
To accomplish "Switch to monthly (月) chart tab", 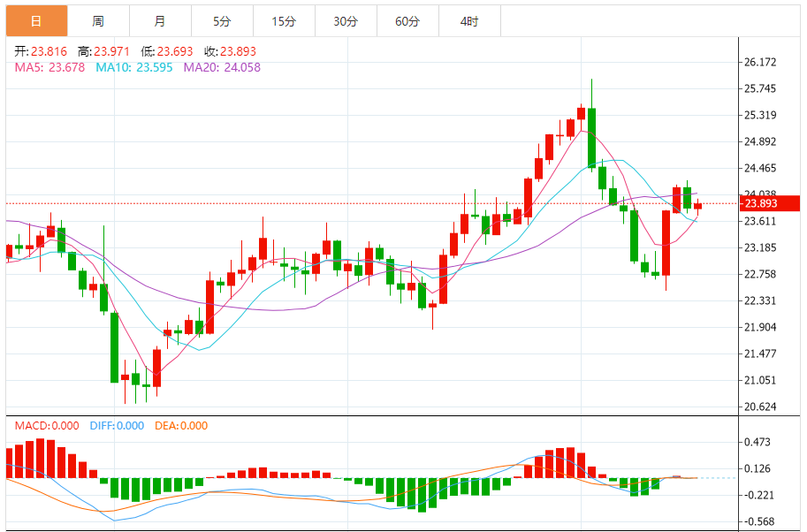I will pos(160,21).
